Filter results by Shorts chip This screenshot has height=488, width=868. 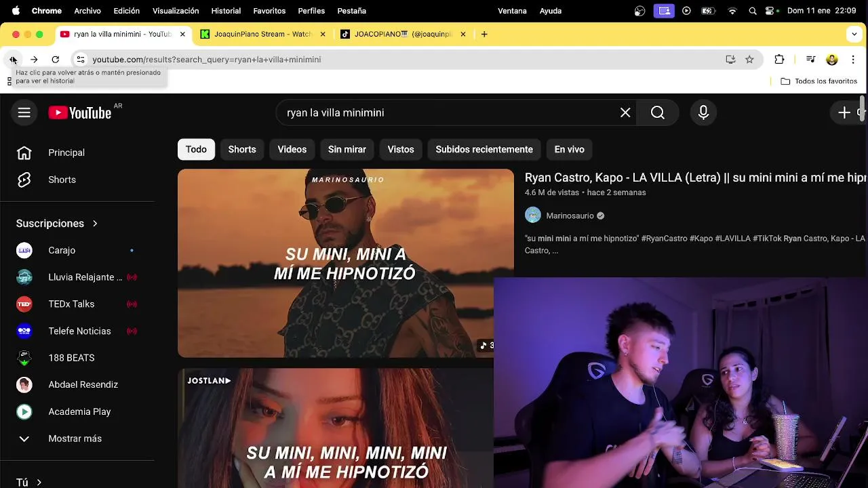click(x=242, y=149)
